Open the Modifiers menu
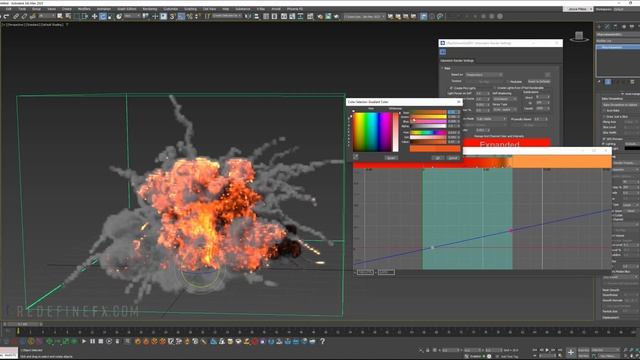Viewport: 640px width, 360px height. 84,9
